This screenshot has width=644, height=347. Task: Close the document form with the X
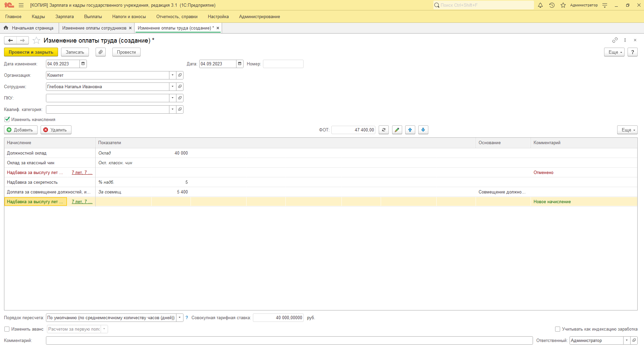point(635,40)
